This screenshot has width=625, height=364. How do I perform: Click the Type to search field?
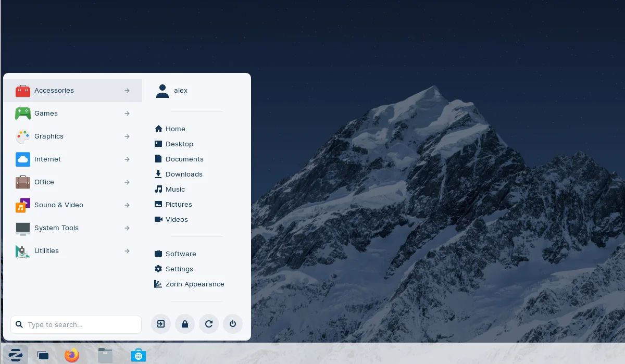pos(76,324)
